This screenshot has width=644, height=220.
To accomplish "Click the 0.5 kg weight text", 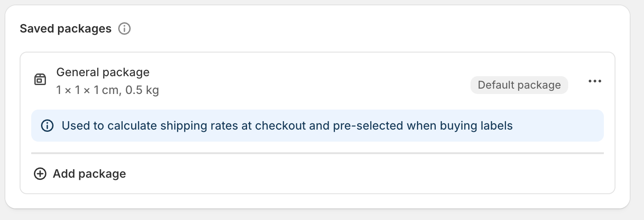I will click(142, 90).
